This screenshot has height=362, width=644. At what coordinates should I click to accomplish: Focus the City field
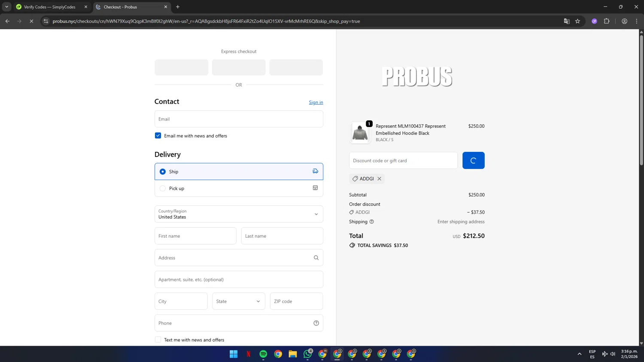tap(181, 301)
